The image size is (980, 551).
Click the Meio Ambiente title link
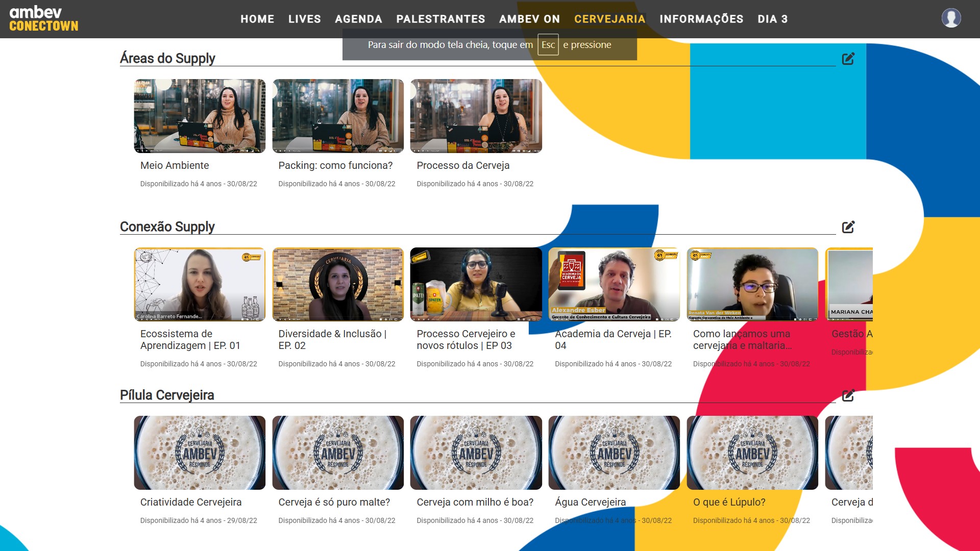[x=175, y=165]
